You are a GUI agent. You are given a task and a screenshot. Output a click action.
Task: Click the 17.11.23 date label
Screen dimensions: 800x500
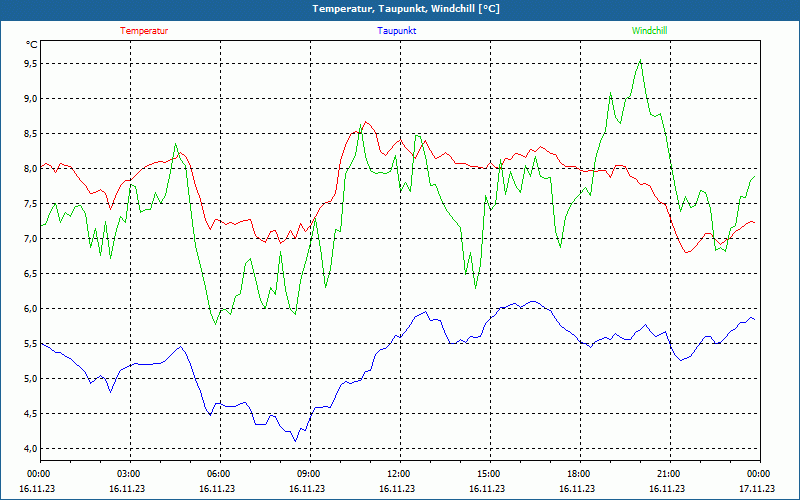click(756, 489)
